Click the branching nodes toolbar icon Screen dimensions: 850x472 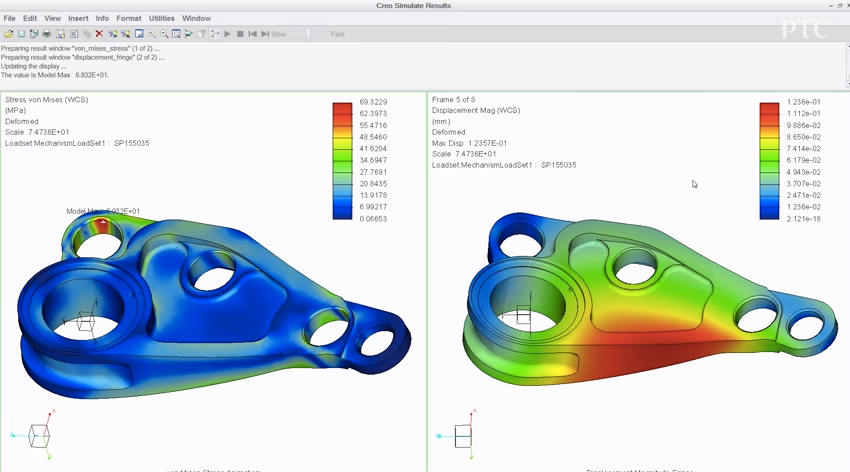(215, 34)
